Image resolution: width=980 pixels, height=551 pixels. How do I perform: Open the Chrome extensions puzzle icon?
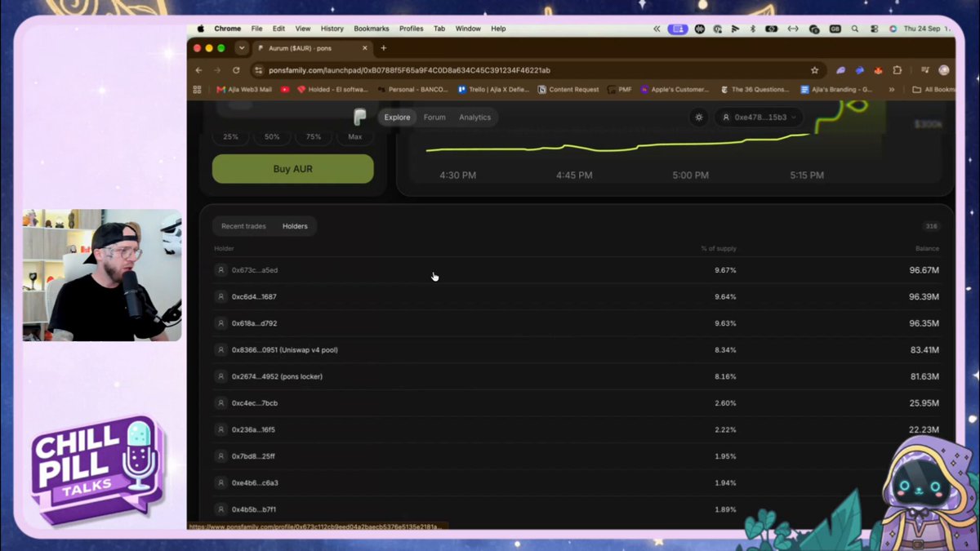pos(898,70)
